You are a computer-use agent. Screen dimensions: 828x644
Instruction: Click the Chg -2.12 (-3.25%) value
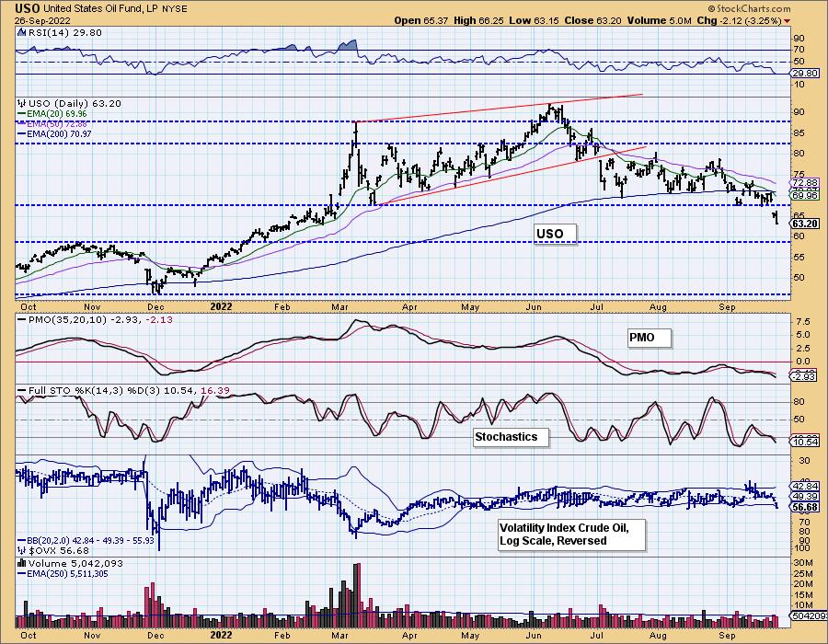740,20
